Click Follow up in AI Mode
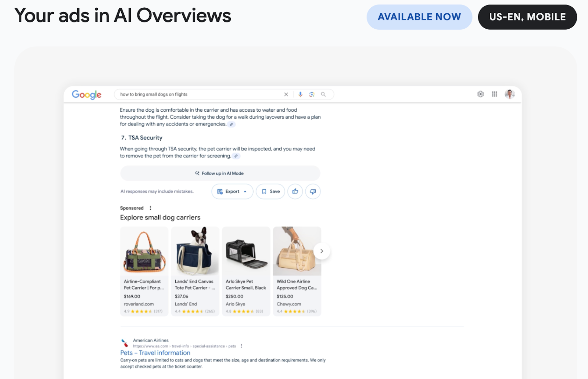This screenshot has width=588, height=379. [x=220, y=173]
